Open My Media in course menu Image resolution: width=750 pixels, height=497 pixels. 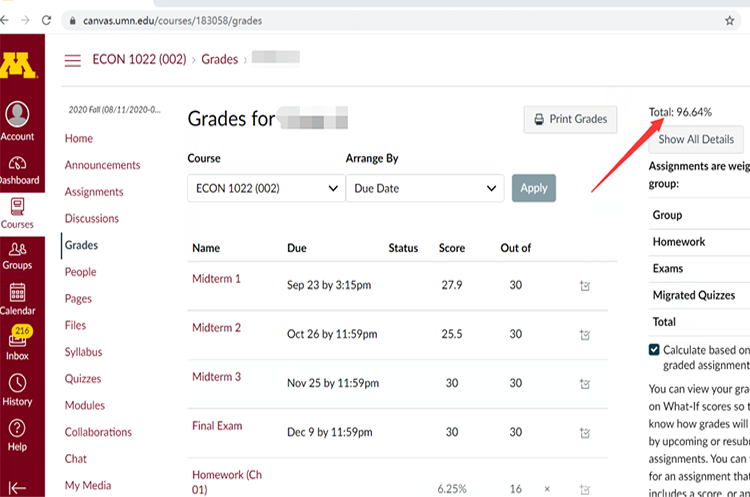tap(88, 486)
